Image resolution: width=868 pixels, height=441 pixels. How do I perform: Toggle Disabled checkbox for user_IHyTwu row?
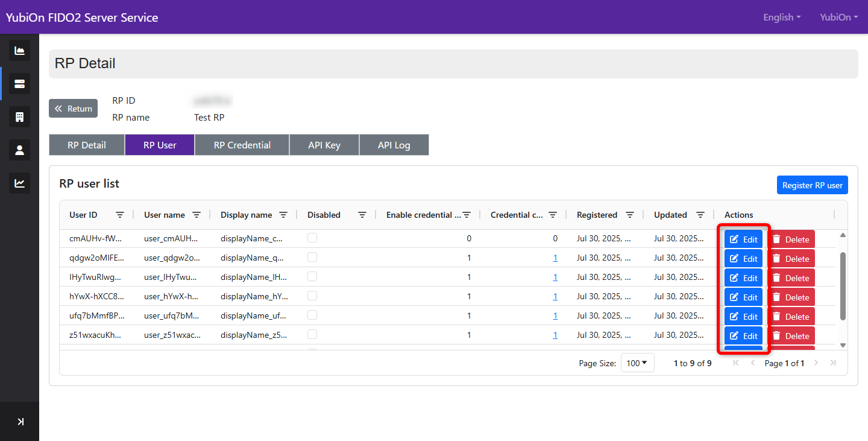point(312,276)
